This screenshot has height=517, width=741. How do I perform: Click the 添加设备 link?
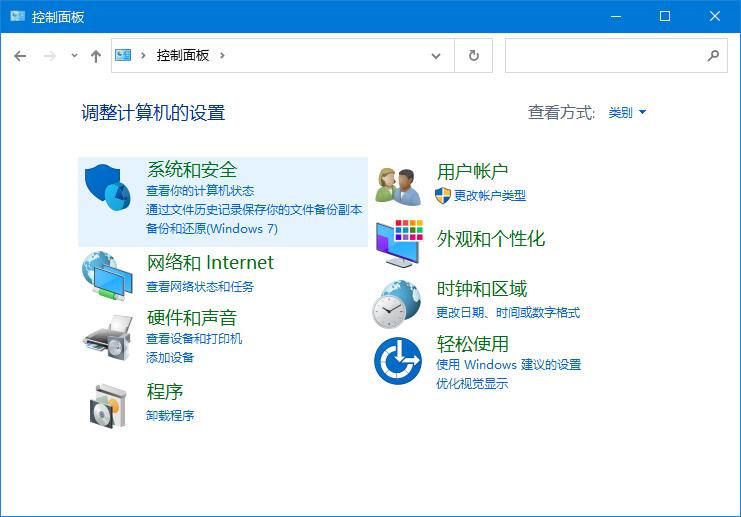(x=170, y=357)
